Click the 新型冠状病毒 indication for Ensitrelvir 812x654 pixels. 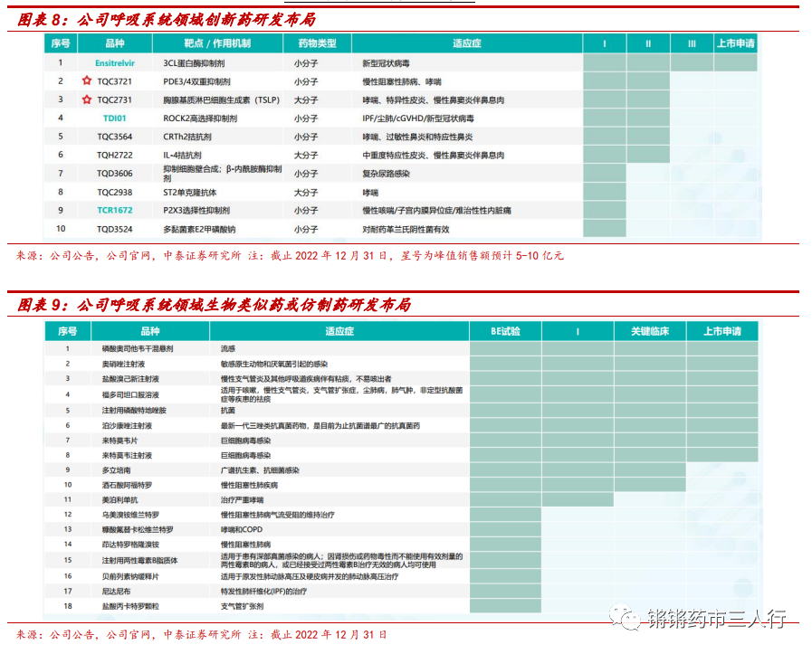point(386,63)
